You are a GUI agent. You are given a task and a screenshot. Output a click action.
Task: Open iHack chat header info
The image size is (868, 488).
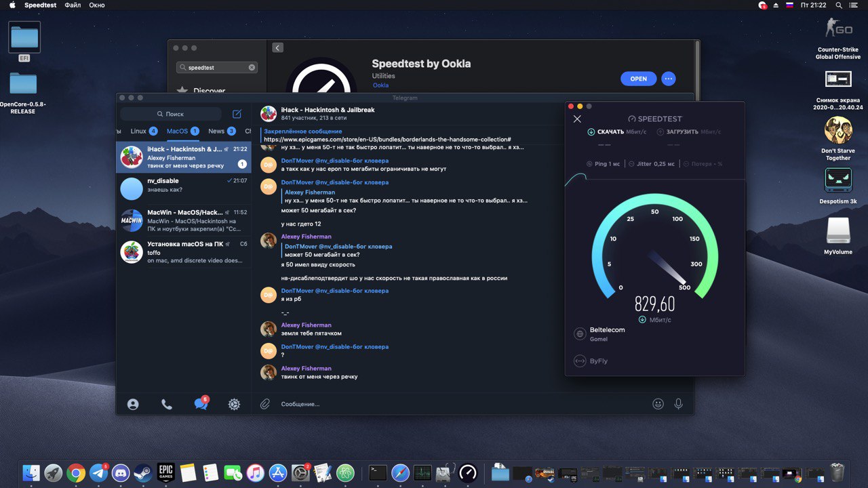coord(328,113)
